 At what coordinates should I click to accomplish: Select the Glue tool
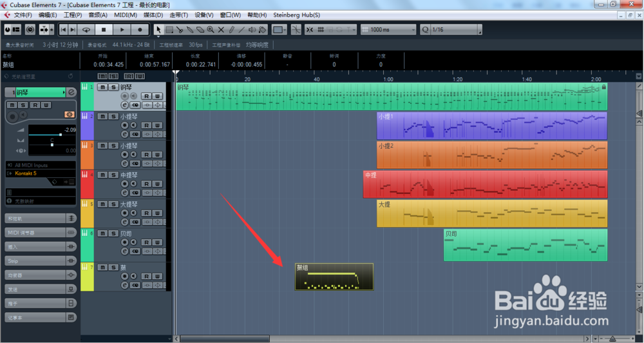(x=190, y=30)
